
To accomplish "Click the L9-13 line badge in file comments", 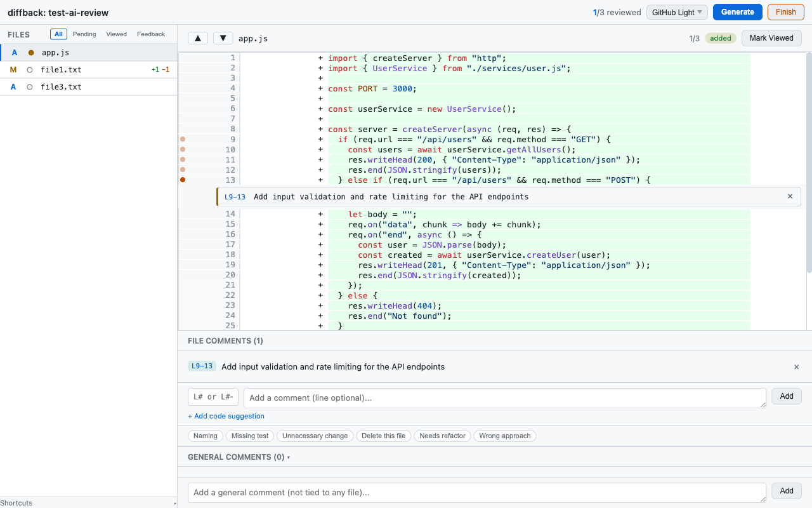I will 202,366.
